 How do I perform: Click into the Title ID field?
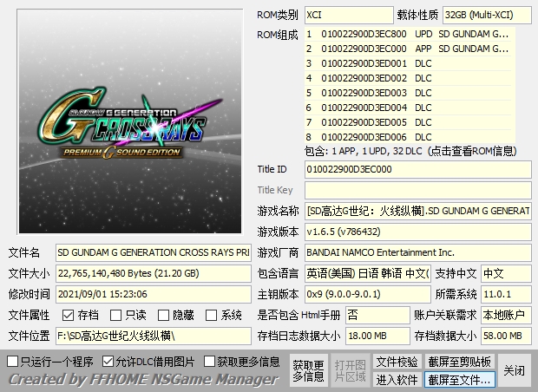click(x=417, y=169)
